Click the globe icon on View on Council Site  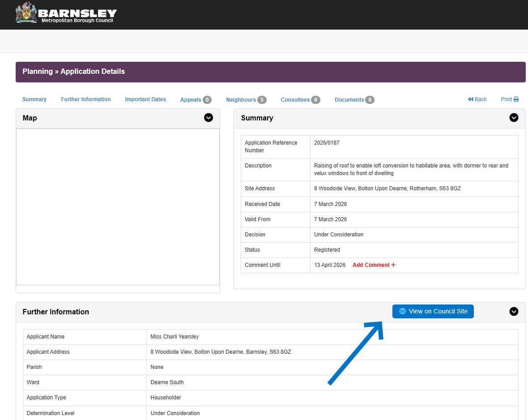(x=402, y=312)
